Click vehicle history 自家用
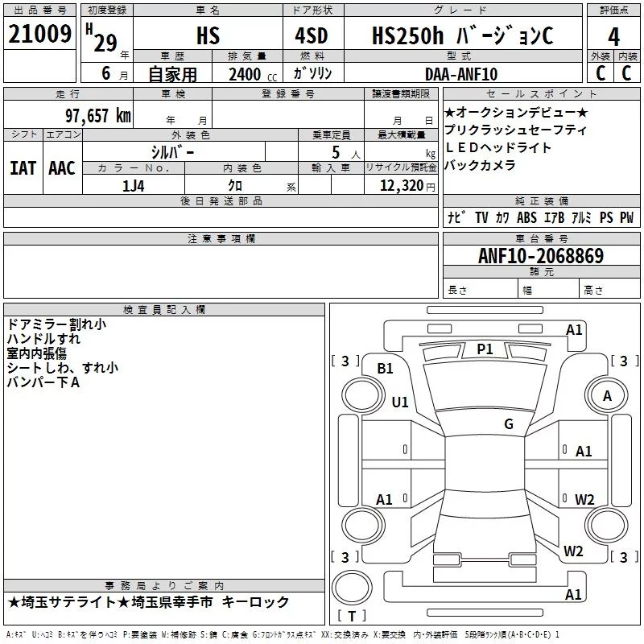 pos(172,74)
